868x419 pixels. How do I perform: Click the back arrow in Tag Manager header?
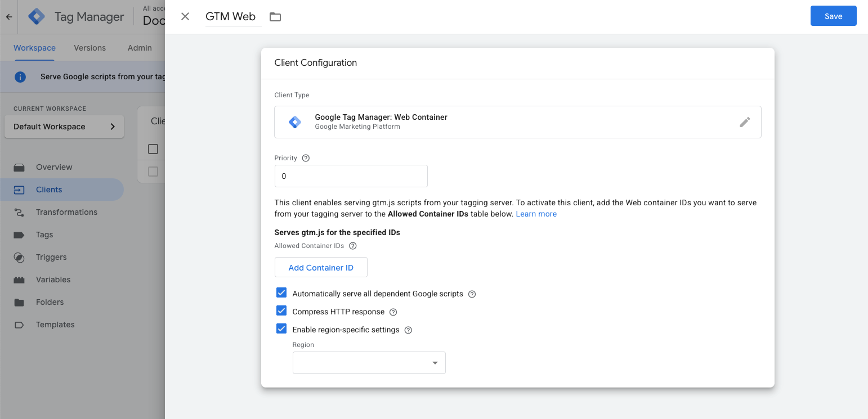click(9, 17)
